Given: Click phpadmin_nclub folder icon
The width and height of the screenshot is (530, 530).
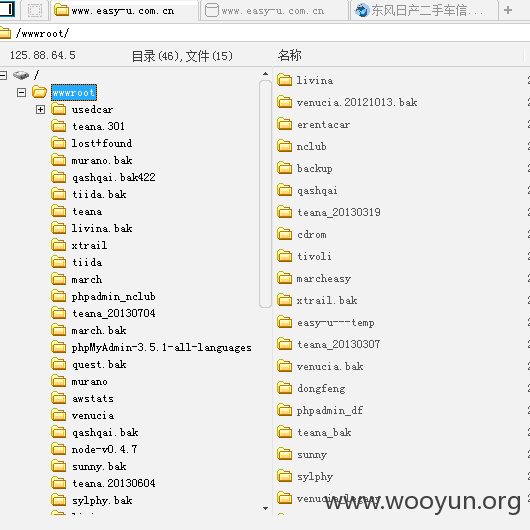Looking at the screenshot, I should pos(59,296).
